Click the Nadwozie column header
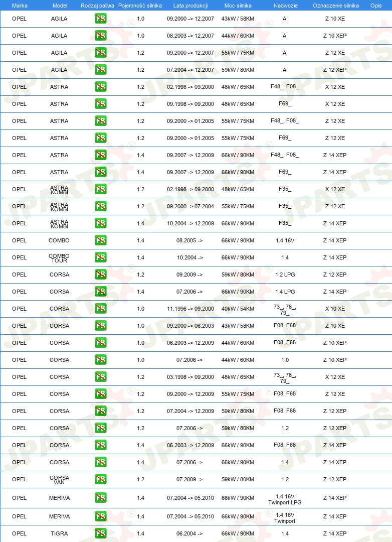 tap(285, 6)
